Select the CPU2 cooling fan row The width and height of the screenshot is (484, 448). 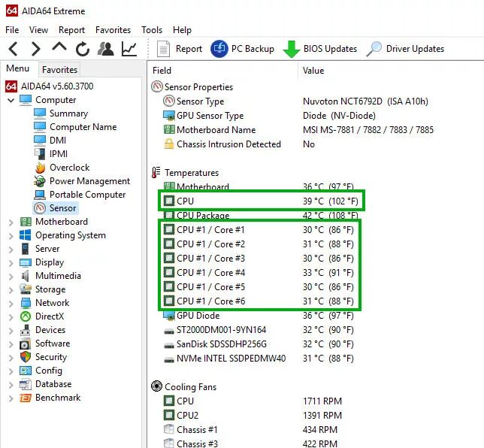pyautogui.click(x=253, y=415)
